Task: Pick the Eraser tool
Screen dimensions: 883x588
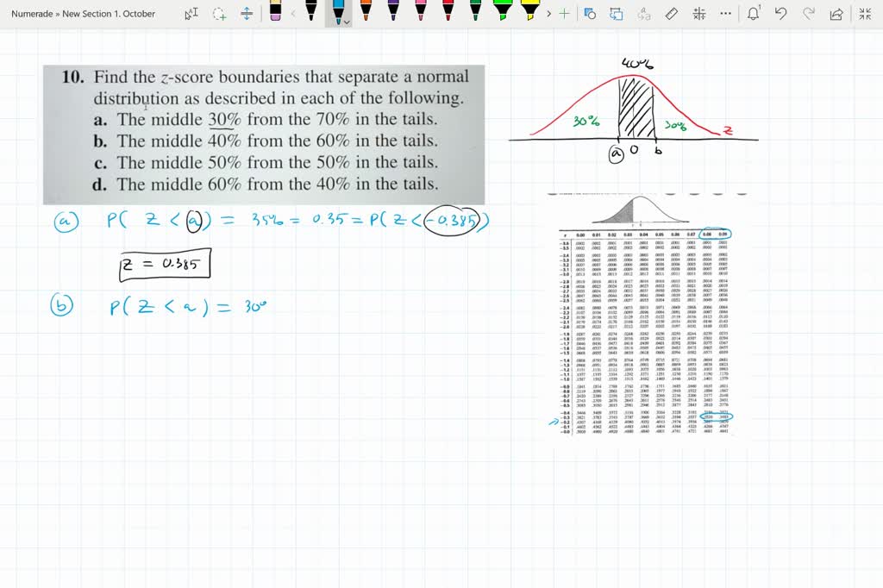Action: [275, 10]
